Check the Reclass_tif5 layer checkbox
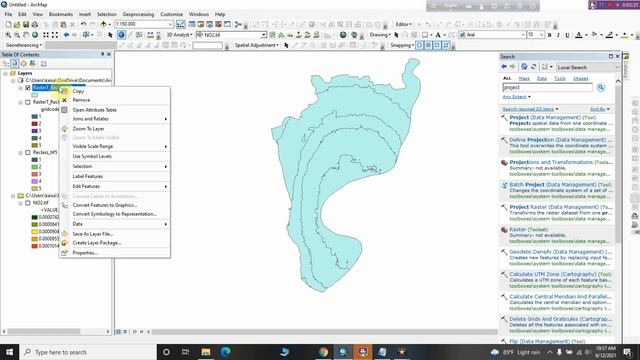The image size is (640, 360). (28, 153)
